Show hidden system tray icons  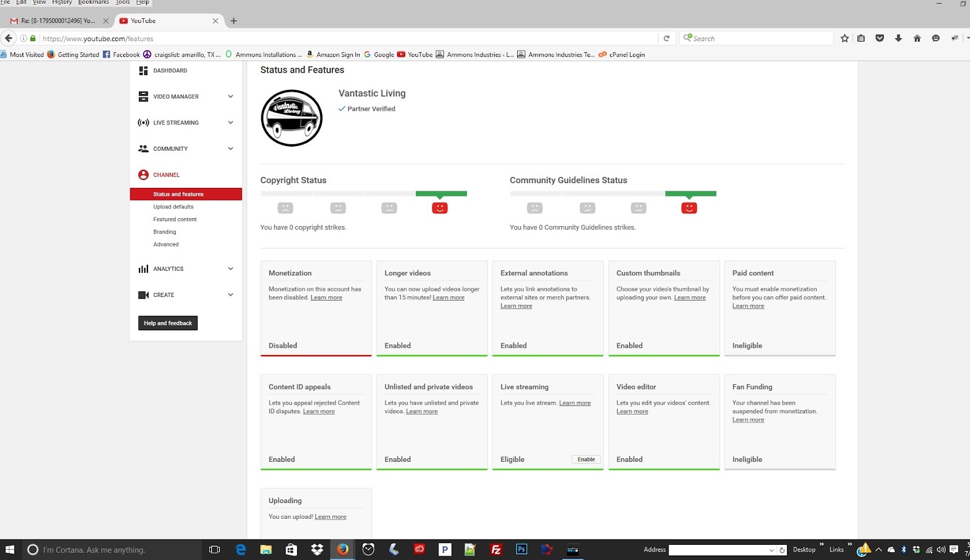(x=878, y=550)
